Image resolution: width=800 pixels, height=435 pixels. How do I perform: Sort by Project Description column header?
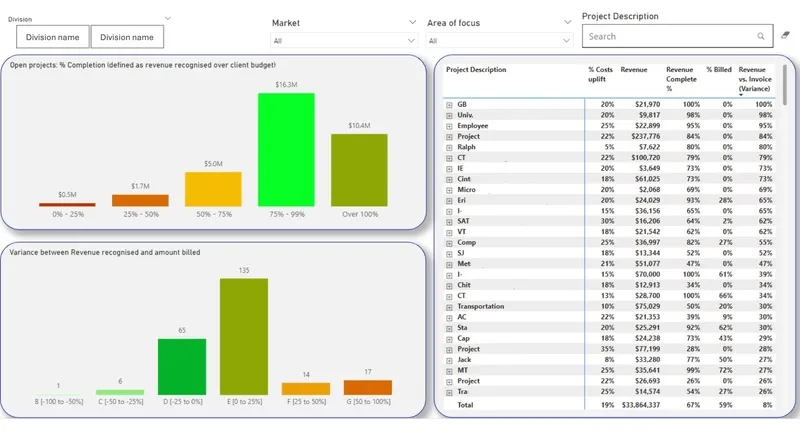coord(476,69)
